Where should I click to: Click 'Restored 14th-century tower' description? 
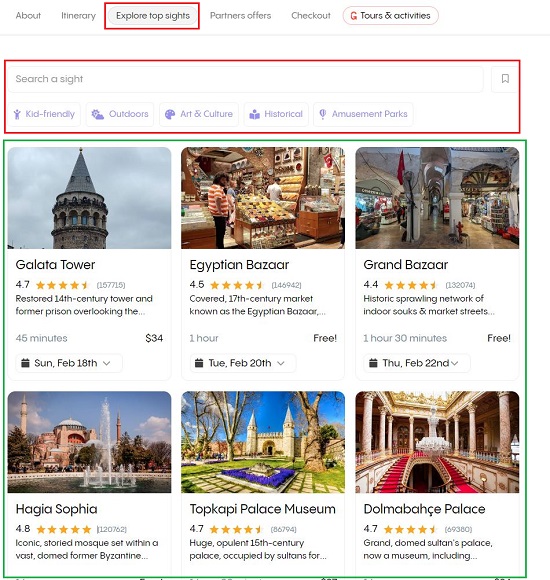click(x=84, y=305)
